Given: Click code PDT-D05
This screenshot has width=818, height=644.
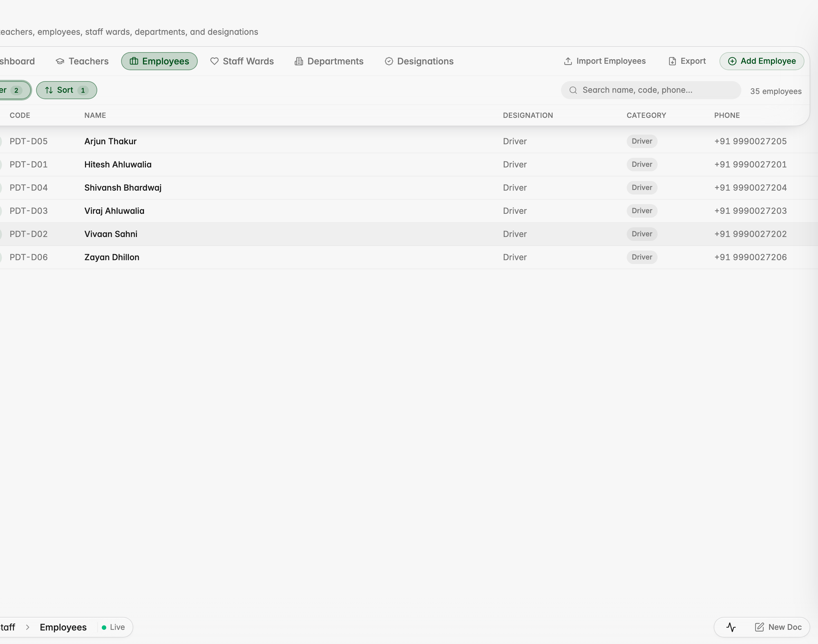Looking at the screenshot, I should pyautogui.click(x=29, y=141).
